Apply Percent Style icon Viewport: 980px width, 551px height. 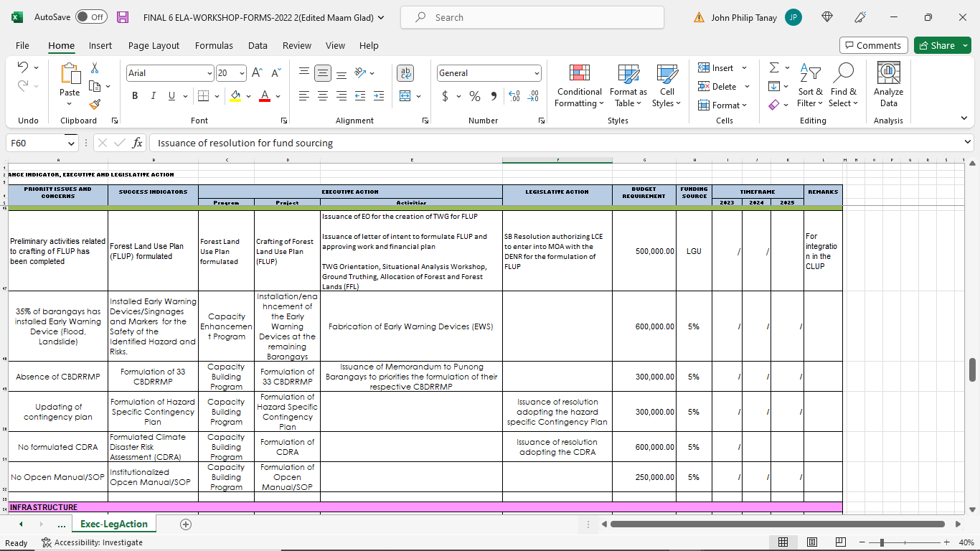pyautogui.click(x=475, y=96)
